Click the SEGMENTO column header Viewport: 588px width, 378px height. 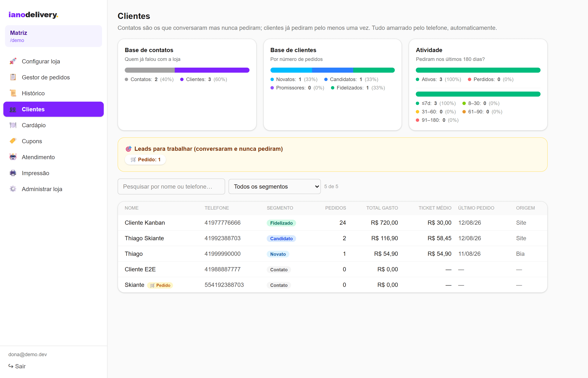coord(280,208)
